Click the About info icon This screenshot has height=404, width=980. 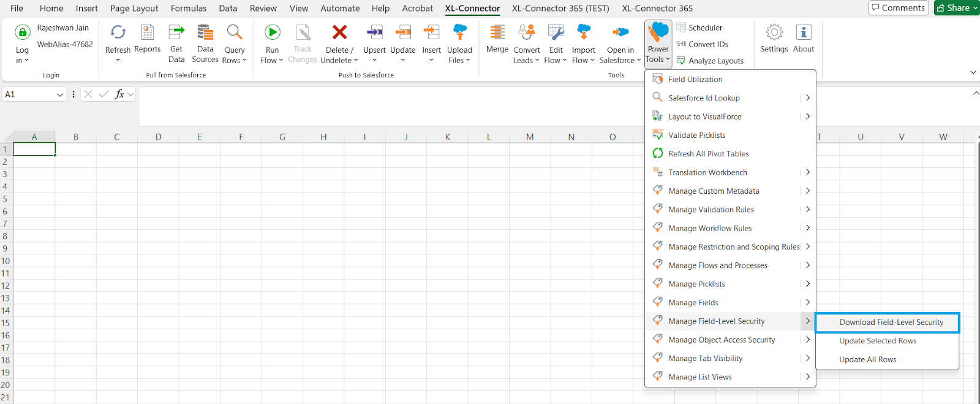click(804, 32)
